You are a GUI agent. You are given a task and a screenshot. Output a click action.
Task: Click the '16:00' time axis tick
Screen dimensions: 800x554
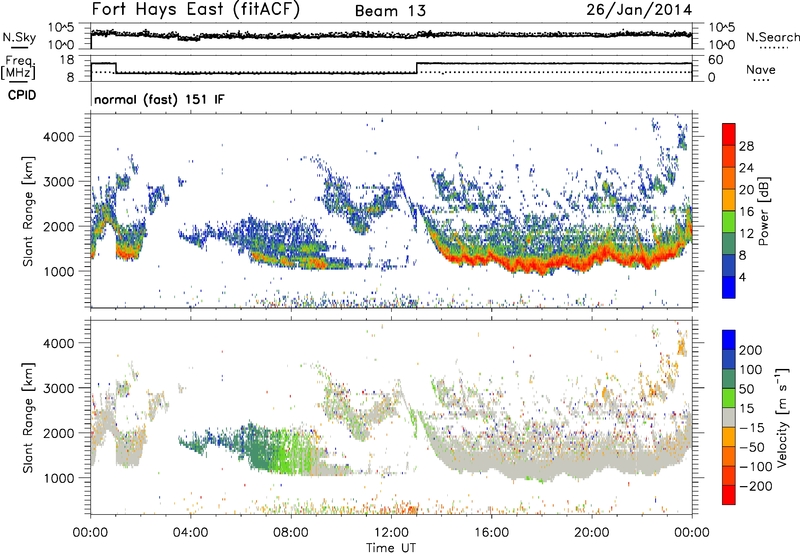click(x=491, y=532)
